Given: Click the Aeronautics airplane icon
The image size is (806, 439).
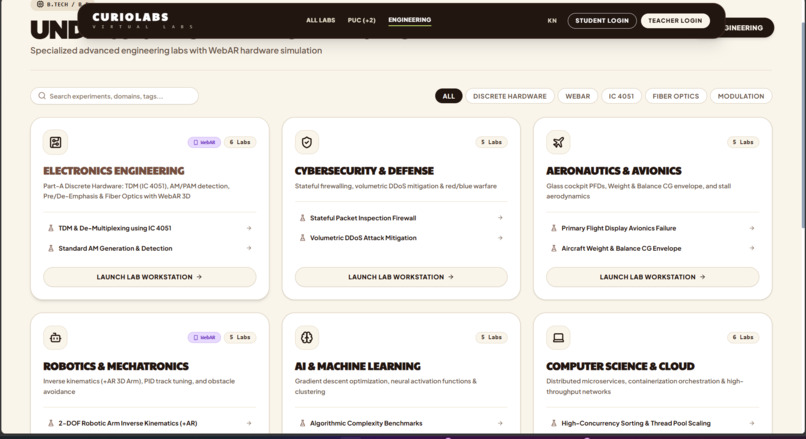Looking at the screenshot, I should [x=558, y=142].
